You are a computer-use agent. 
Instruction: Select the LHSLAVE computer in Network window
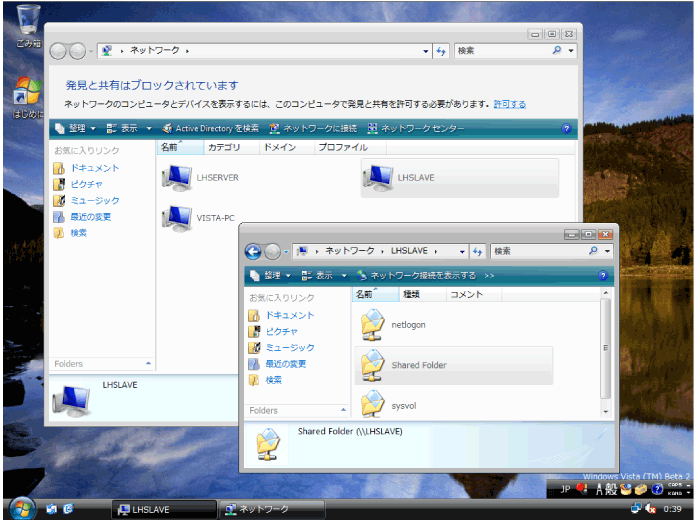460,178
